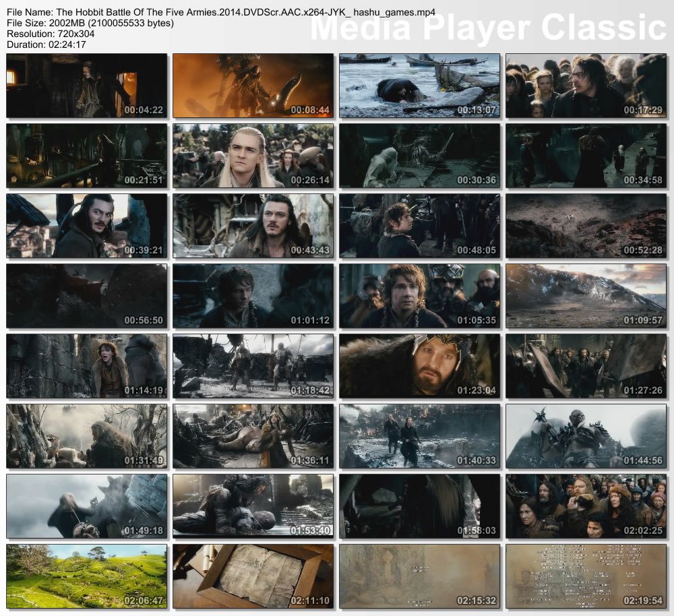Select the frame at 00:48:05
This screenshot has width=674, height=616.
tap(419, 226)
